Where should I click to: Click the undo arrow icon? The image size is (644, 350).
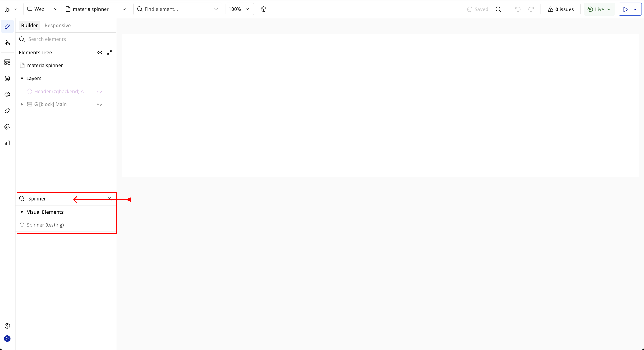point(518,9)
